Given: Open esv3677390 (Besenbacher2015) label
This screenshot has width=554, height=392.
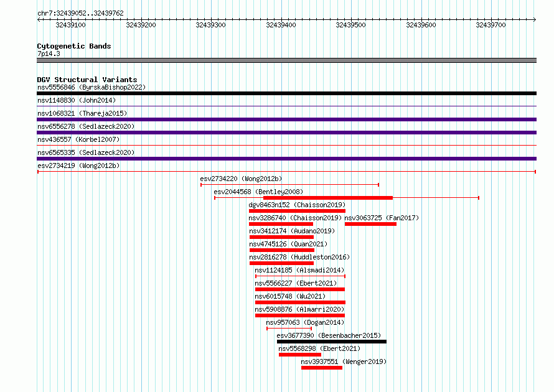Looking at the screenshot, I should pos(329,335).
